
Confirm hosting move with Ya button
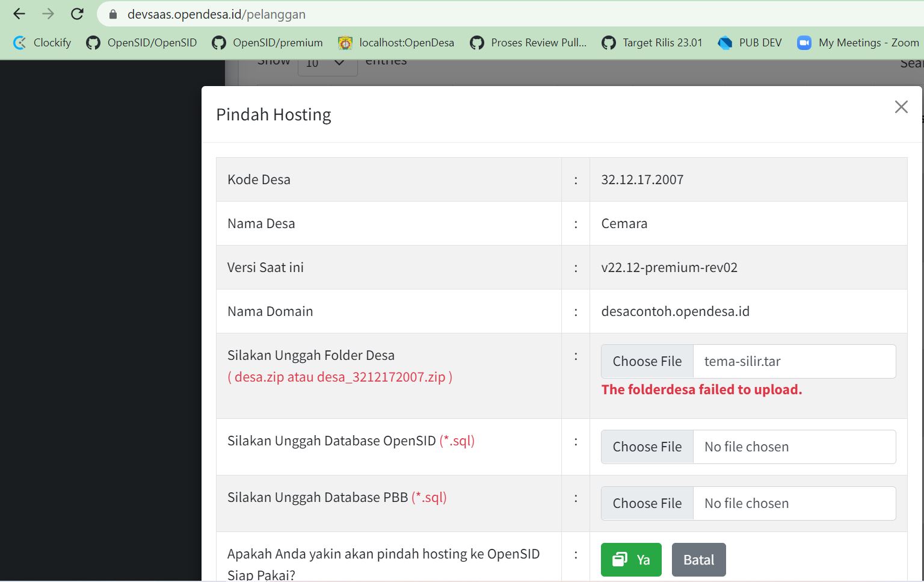coord(630,559)
